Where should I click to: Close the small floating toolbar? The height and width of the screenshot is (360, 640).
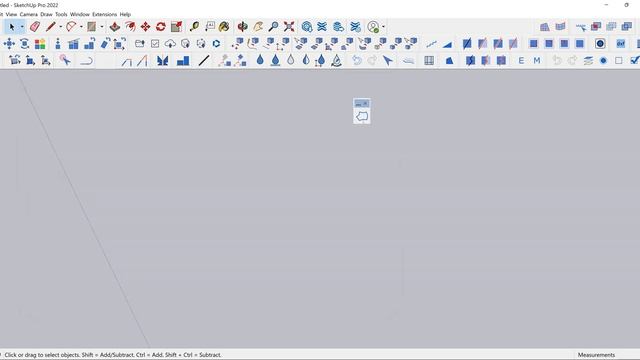pyautogui.click(x=365, y=103)
